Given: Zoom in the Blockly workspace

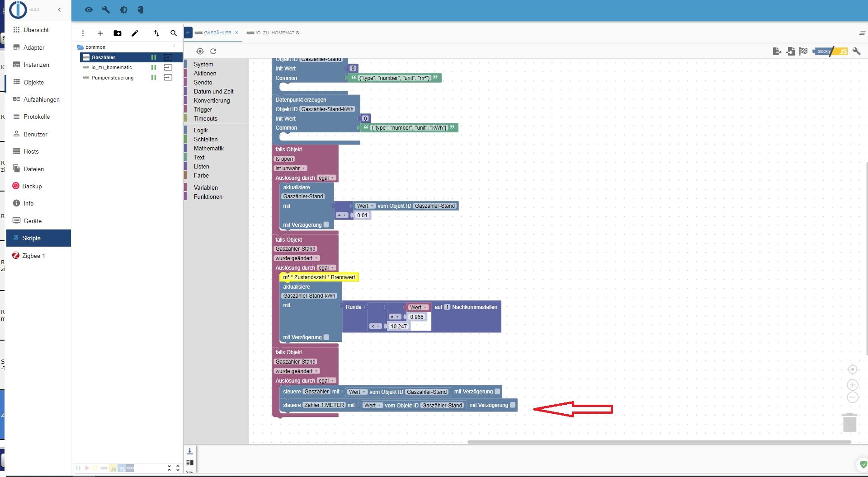Looking at the screenshot, I should click(x=853, y=385).
